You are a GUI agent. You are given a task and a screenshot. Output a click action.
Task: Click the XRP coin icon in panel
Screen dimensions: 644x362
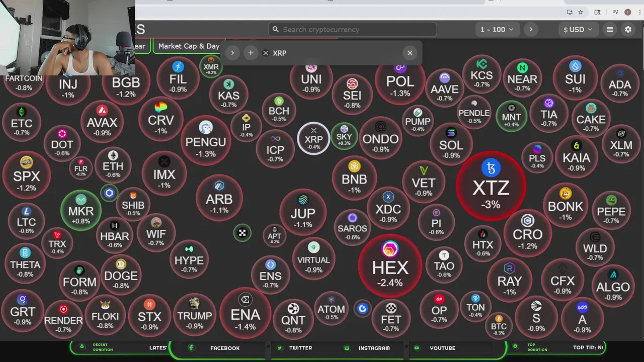tap(266, 53)
